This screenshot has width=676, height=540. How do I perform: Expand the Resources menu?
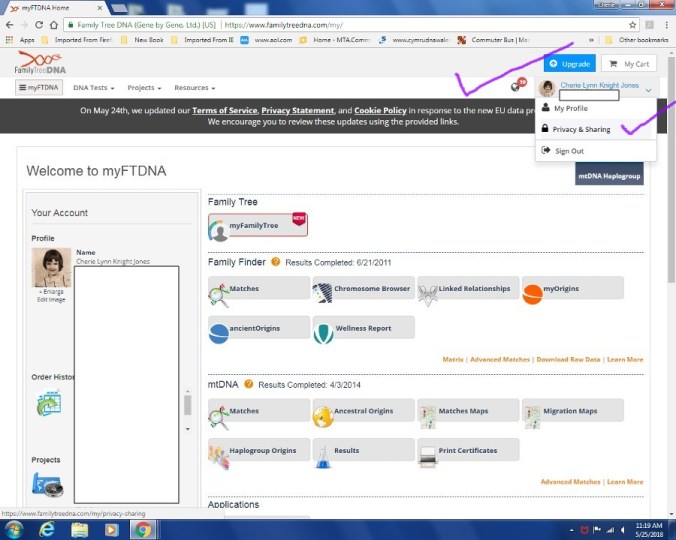click(x=194, y=87)
